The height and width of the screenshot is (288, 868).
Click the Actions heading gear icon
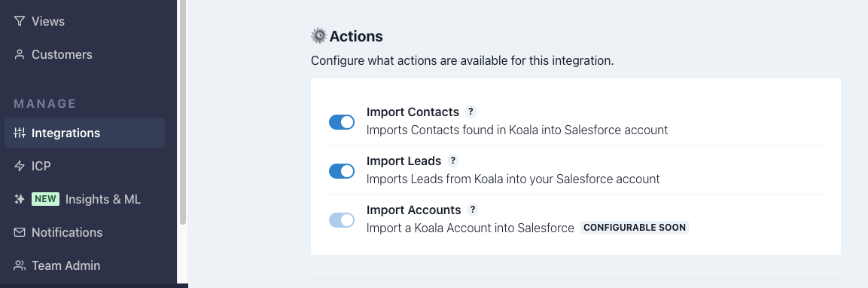pyautogui.click(x=319, y=36)
